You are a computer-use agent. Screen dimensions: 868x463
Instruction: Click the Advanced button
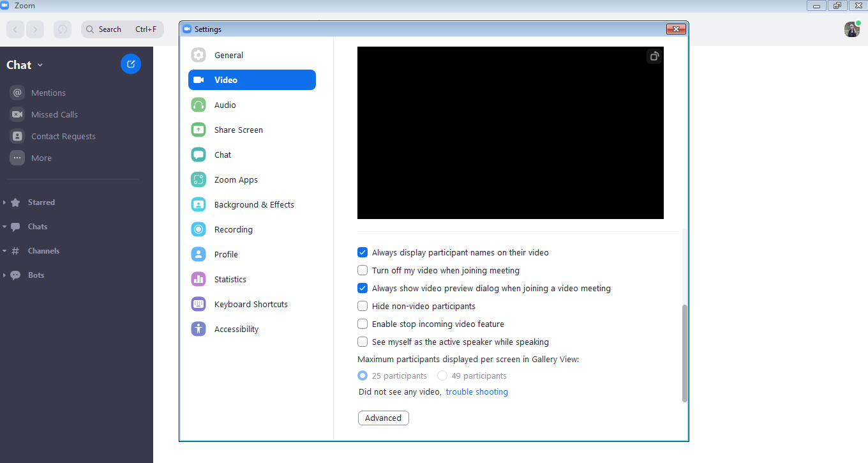[x=383, y=418]
